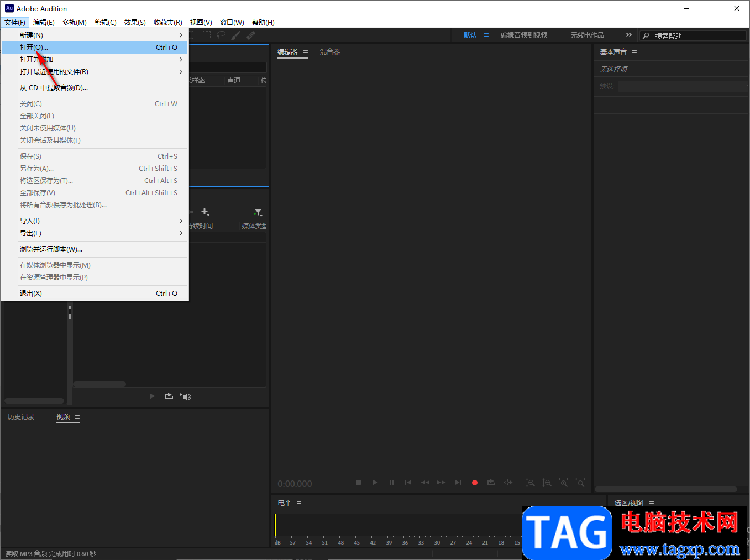Click the Media Browser horizontal scrollbar
This screenshot has height=560, width=750.
tap(99, 384)
